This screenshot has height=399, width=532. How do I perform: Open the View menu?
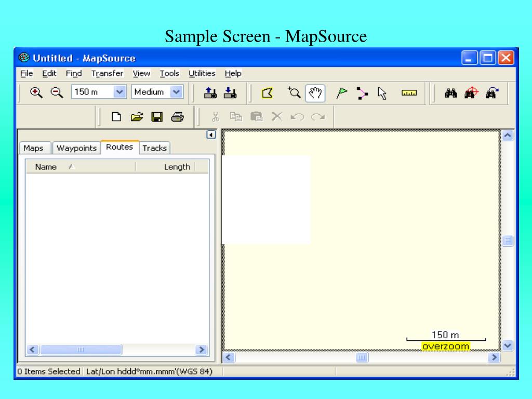141,73
